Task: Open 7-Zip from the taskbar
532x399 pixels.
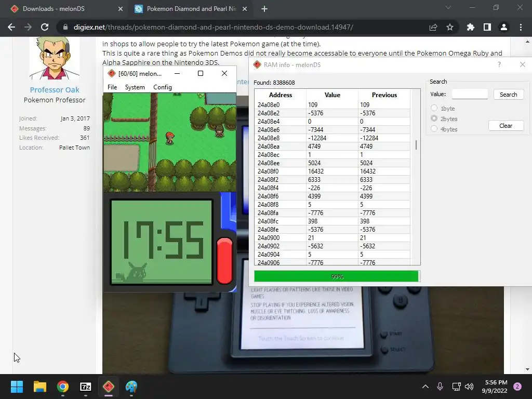Action: tap(86, 387)
